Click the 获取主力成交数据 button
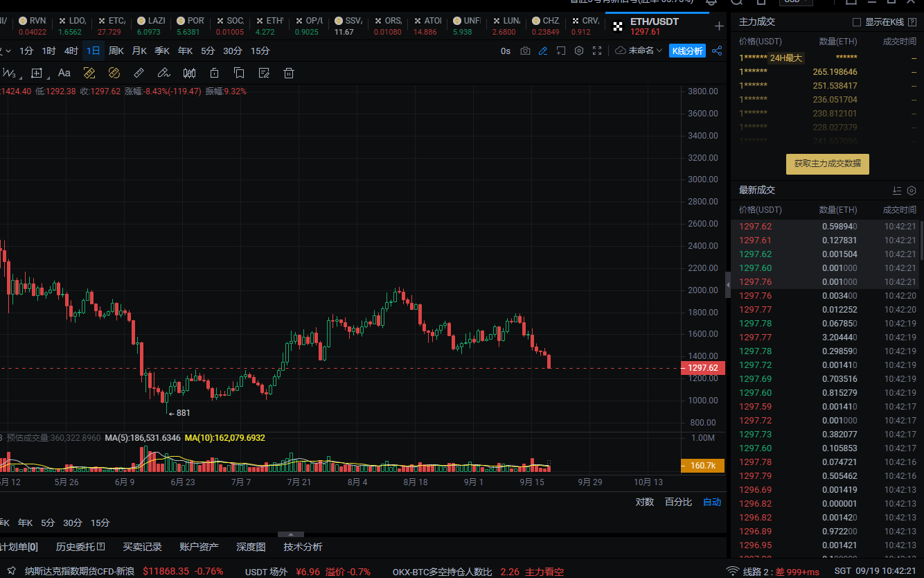Image resolution: width=924 pixels, height=578 pixels. pyautogui.click(x=827, y=164)
